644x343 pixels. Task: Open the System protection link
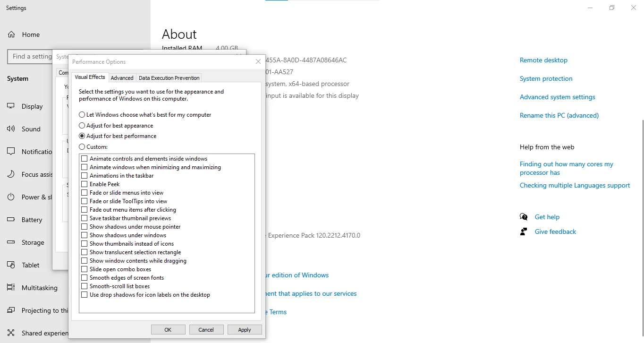pyautogui.click(x=546, y=78)
